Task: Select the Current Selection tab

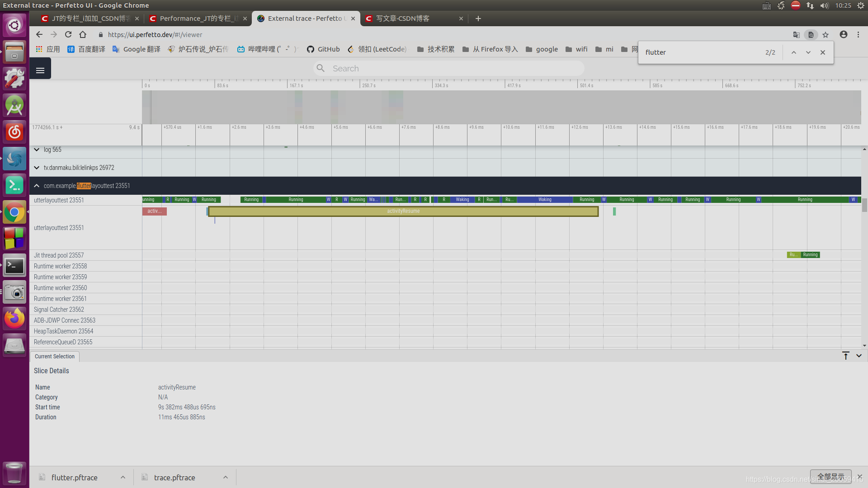Action: pyautogui.click(x=55, y=357)
